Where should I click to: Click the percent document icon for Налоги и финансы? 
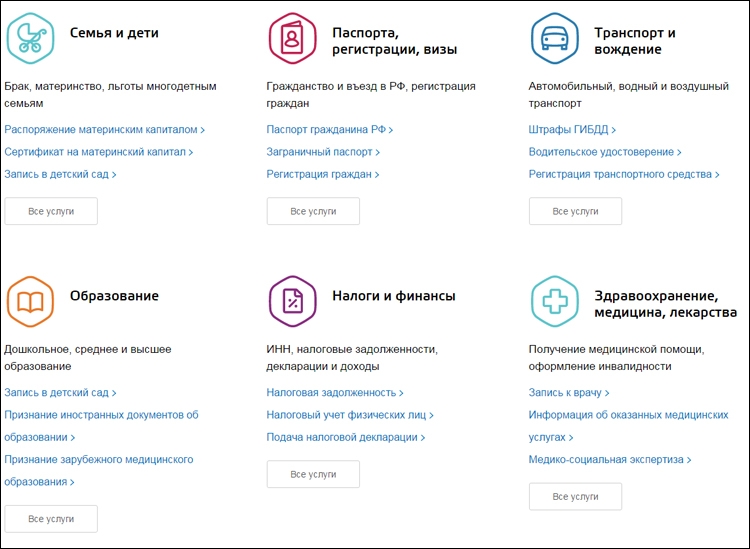pos(292,301)
